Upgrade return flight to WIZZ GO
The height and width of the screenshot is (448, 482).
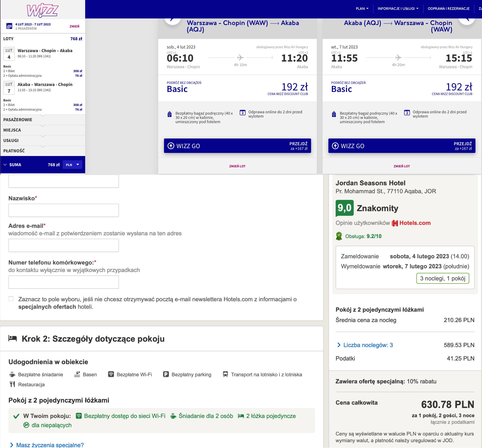[402, 146]
